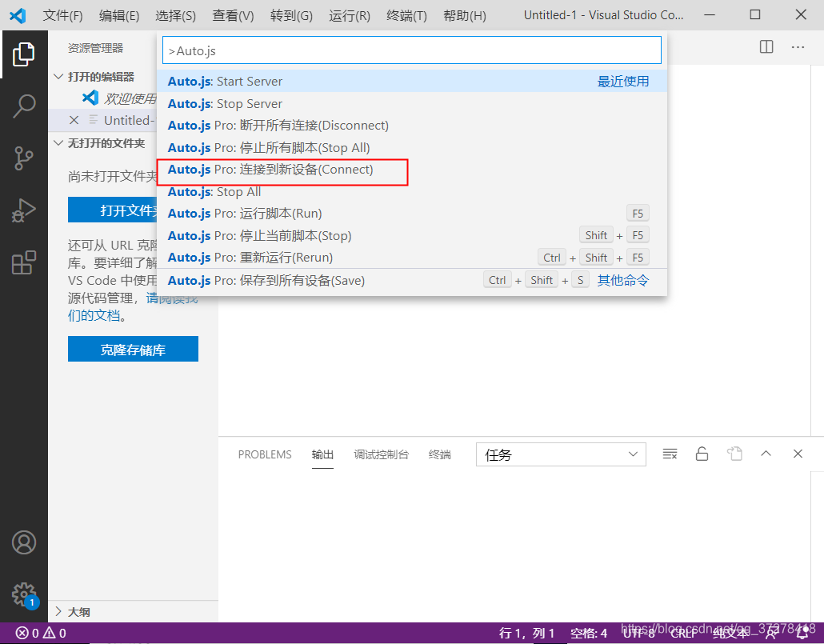Switch to the 调试控制台 panel tab
The image size is (824, 644).
[x=381, y=454]
